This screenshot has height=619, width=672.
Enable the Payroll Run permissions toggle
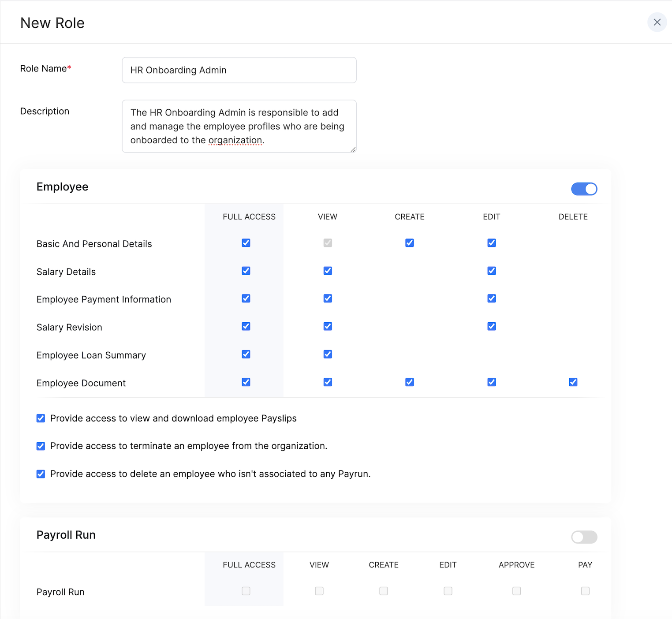pyautogui.click(x=584, y=537)
